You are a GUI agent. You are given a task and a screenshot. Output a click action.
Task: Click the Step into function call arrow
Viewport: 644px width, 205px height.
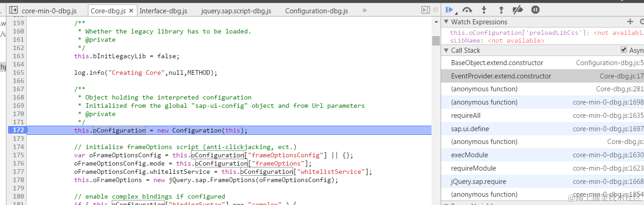(x=484, y=10)
